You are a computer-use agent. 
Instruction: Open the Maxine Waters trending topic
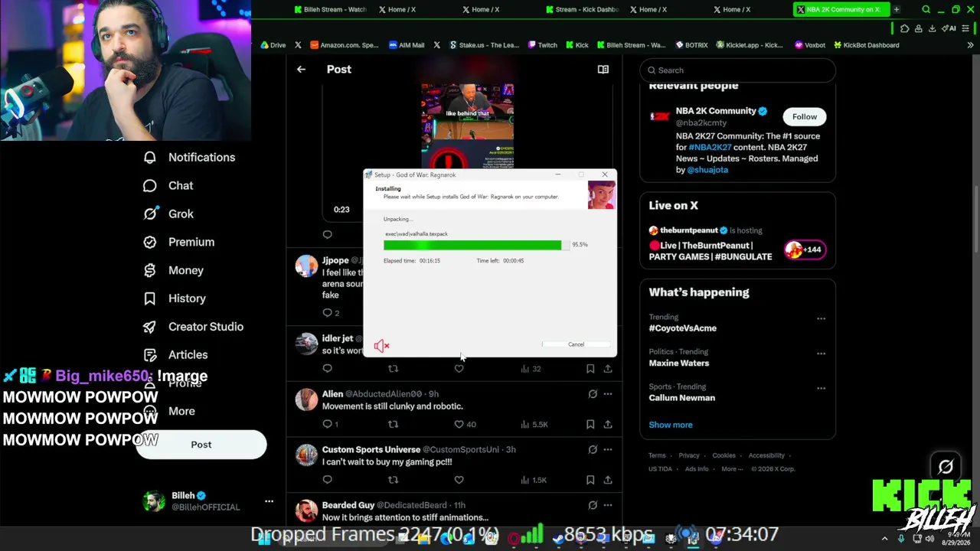679,364
